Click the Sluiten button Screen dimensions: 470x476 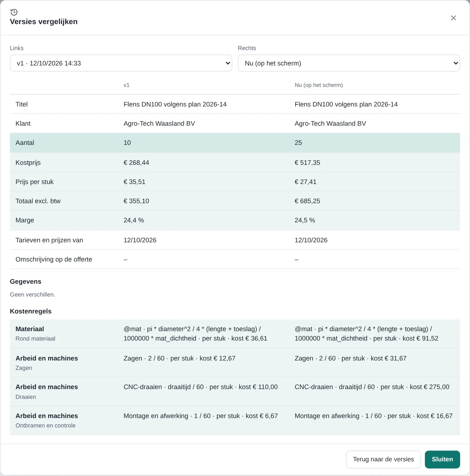coord(442,459)
